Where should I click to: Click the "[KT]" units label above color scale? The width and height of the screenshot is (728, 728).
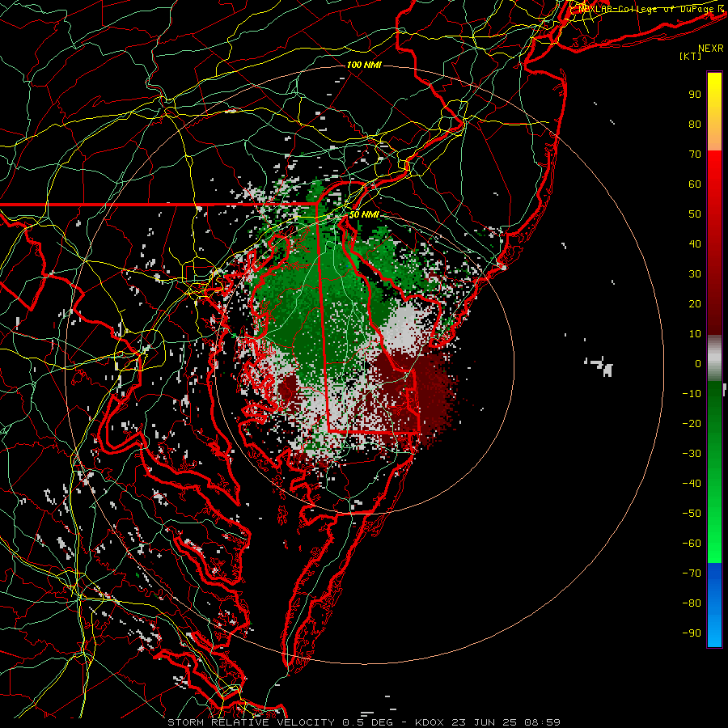691,56
